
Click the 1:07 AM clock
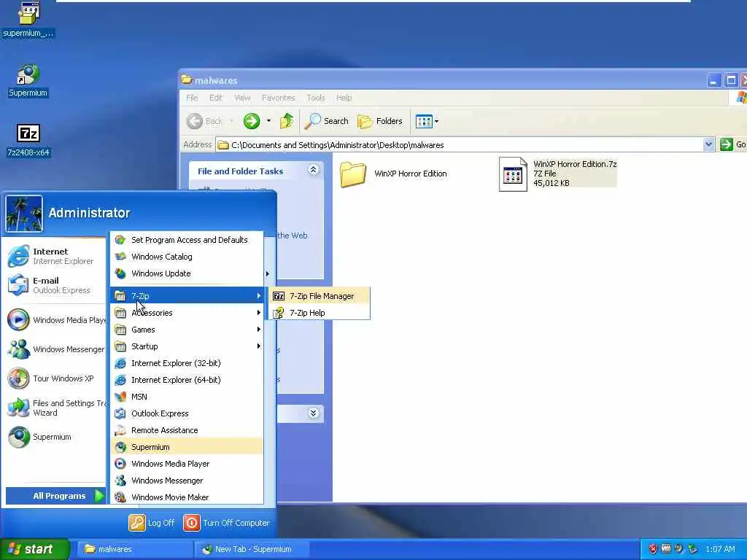click(x=720, y=549)
